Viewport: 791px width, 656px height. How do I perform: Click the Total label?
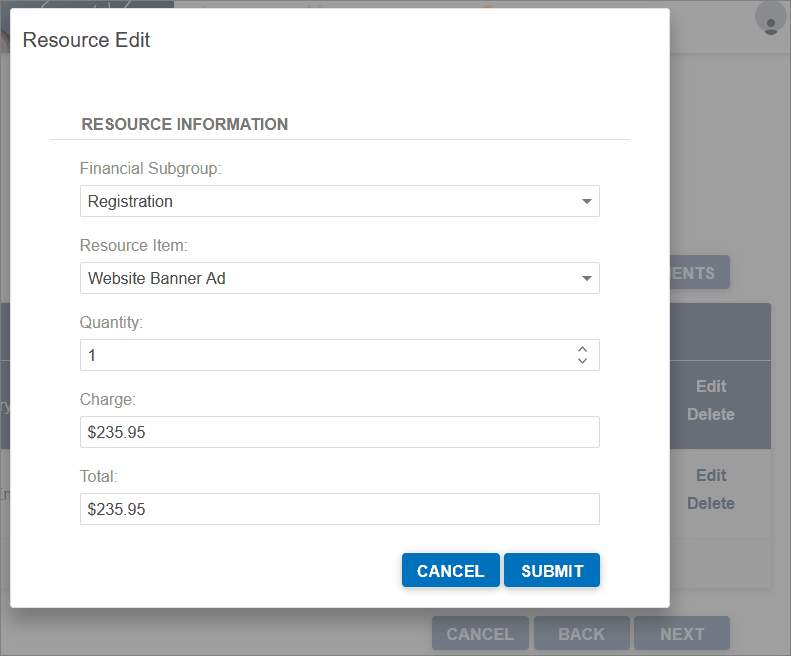click(x=98, y=476)
